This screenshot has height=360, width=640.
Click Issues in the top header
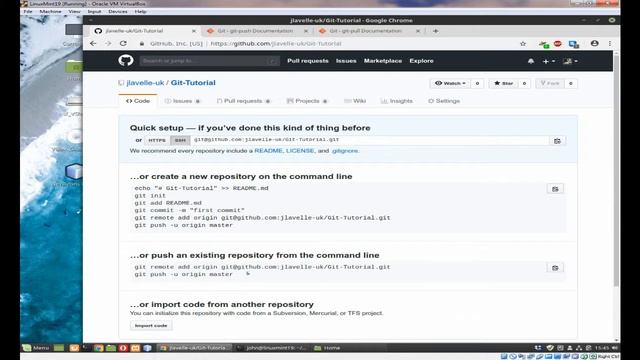346,61
